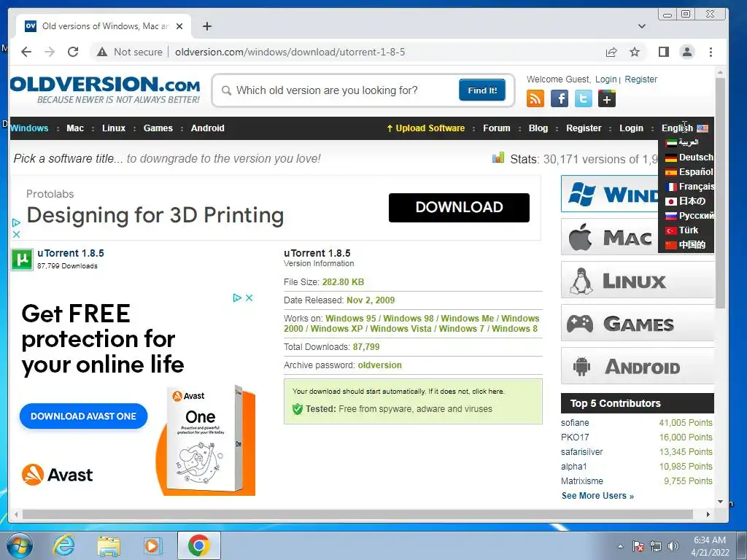Select Türk from the language list
This screenshot has height=560, width=747.
[x=682, y=230]
